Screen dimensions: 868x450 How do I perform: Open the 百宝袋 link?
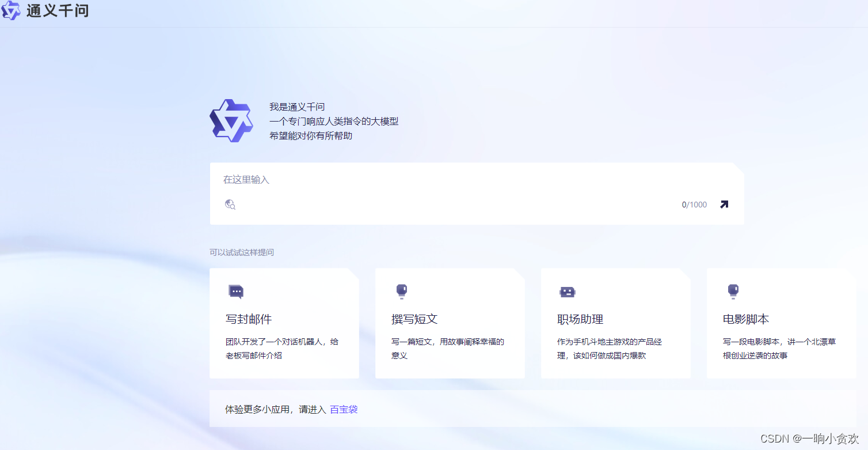coord(344,410)
